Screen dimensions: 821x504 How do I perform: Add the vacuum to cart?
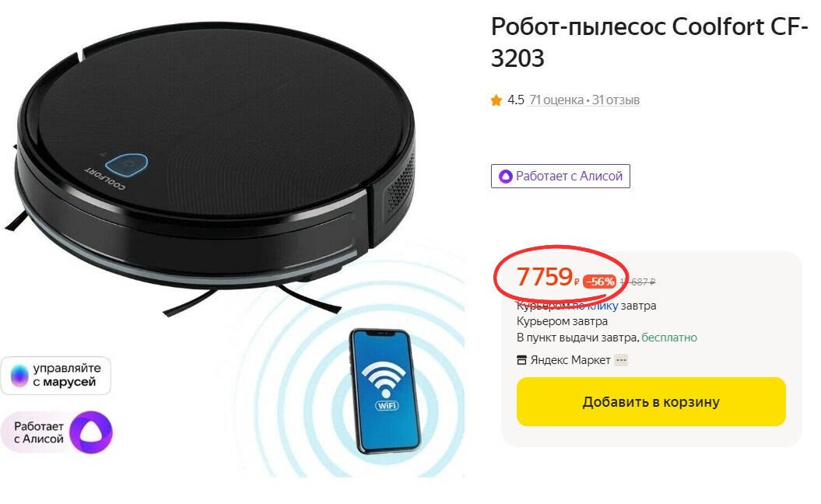point(651,401)
